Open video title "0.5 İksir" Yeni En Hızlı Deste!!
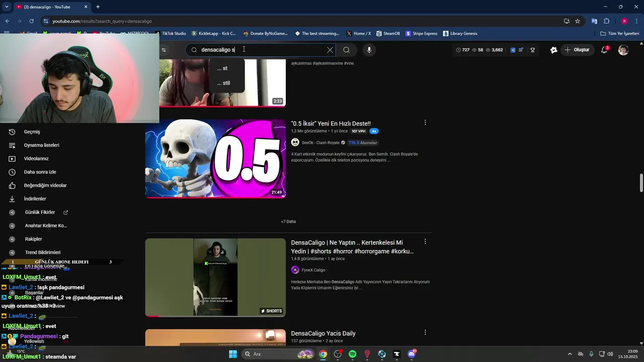The image size is (644, 362). [x=331, y=124]
